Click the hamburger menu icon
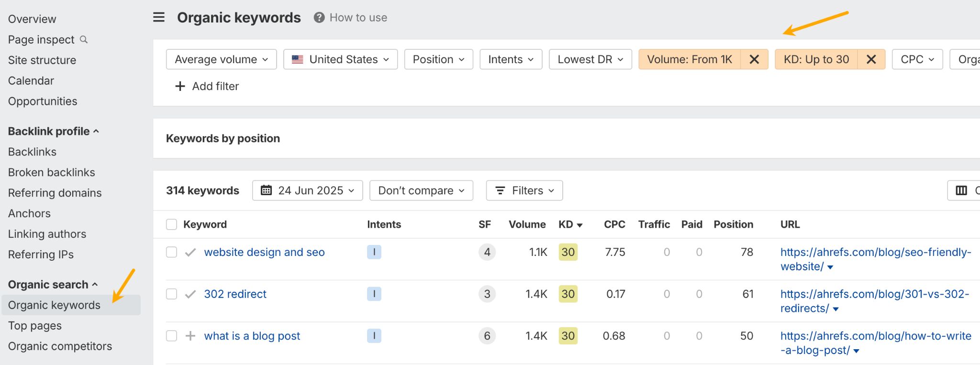The image size is (980, 365). pos(159,18)
